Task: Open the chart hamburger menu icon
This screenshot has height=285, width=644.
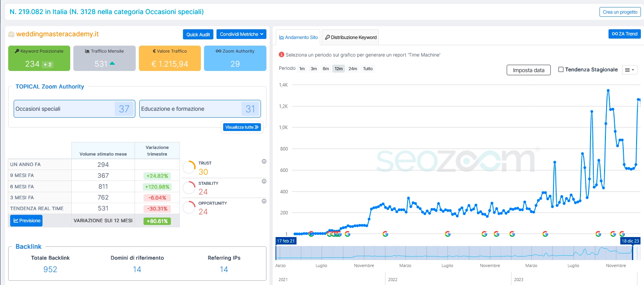Action: click(630, 70)
